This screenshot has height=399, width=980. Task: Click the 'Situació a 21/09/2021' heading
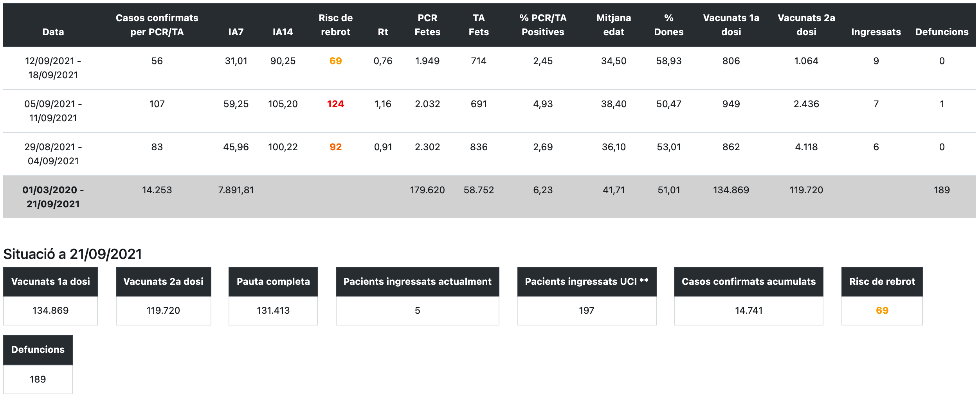point(73,254)
